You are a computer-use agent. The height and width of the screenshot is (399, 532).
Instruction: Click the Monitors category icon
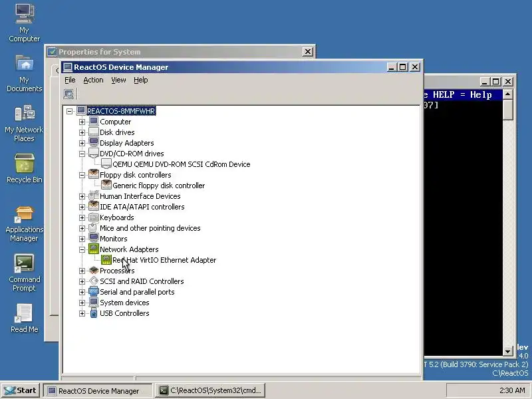point(94,239)
